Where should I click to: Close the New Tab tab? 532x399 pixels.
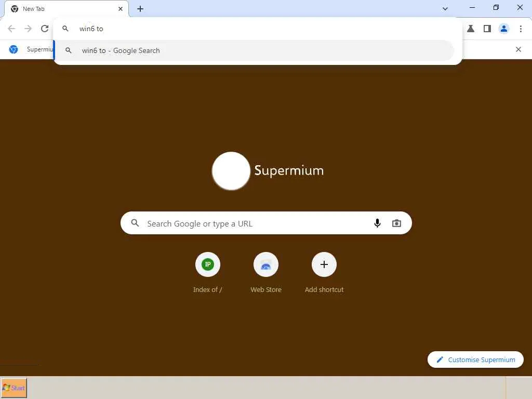pos(121,9)
